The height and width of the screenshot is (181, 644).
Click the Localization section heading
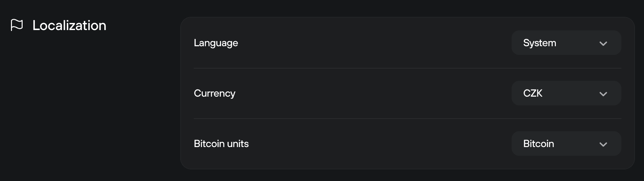pos(69,26)
